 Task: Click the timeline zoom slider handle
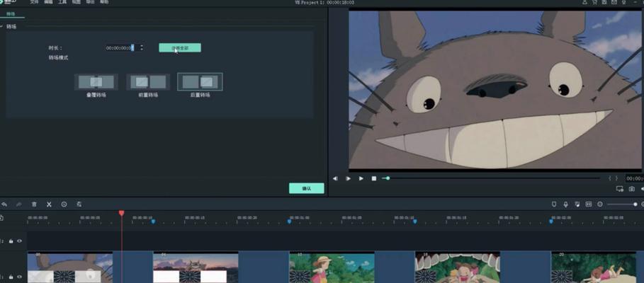[635, 204]
